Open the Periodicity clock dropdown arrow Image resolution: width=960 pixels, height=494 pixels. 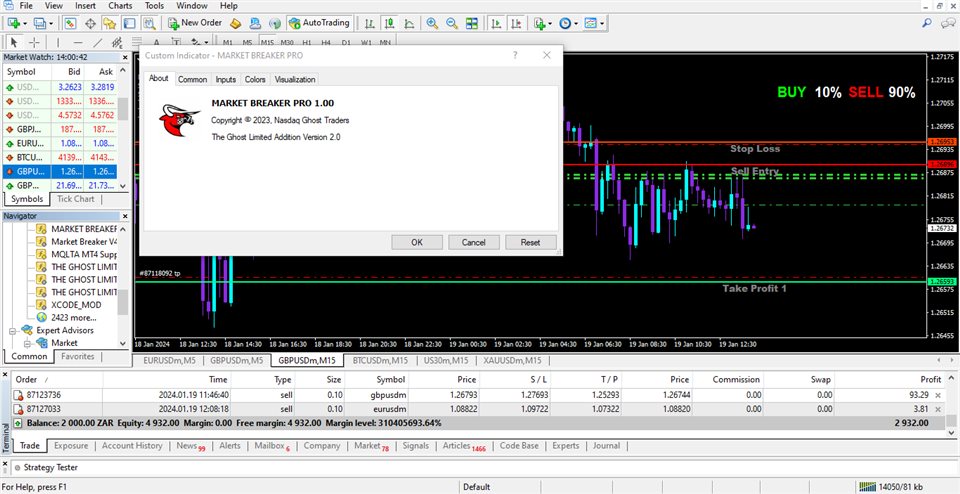(x=576, y=23)
